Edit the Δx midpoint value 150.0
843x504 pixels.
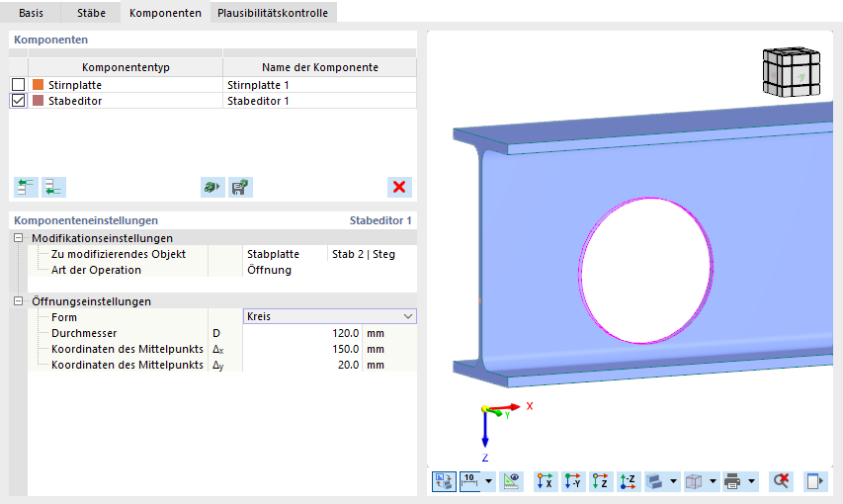click(x=302, y=349)
